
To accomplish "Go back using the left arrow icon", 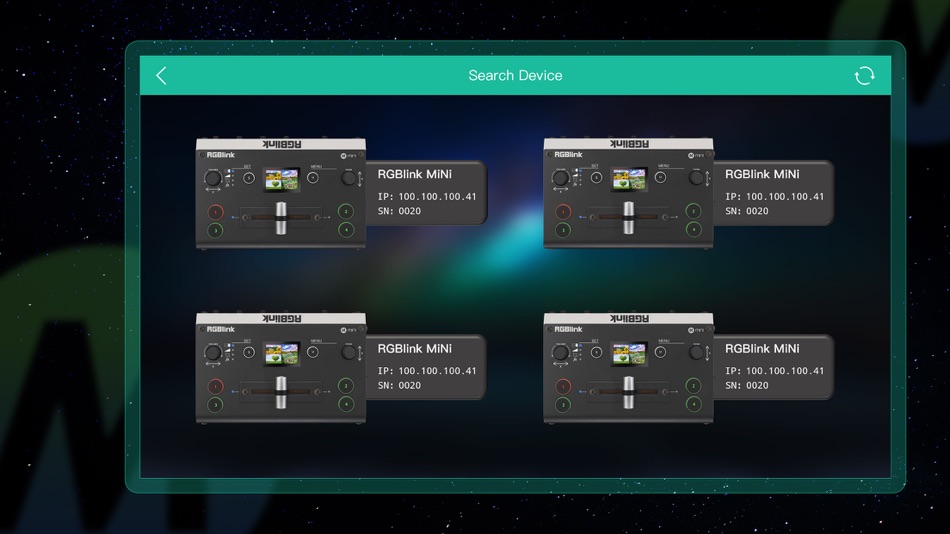I will click(161, 76).
